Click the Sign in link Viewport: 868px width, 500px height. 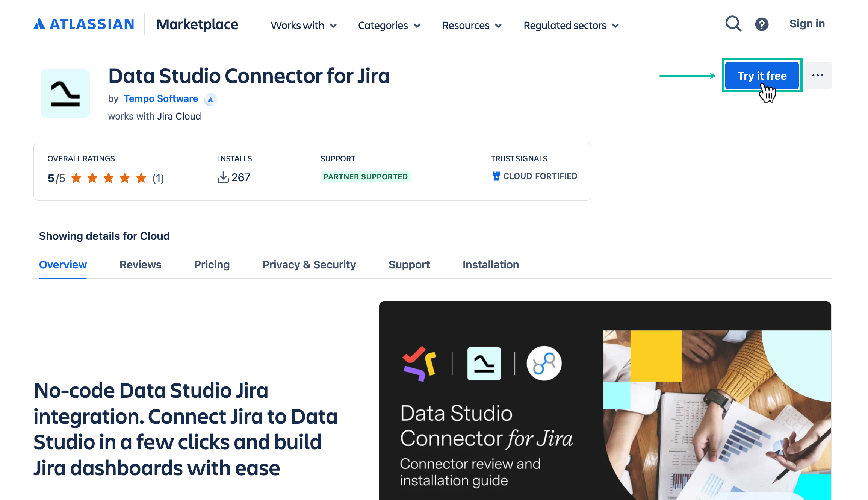[807, 24]
